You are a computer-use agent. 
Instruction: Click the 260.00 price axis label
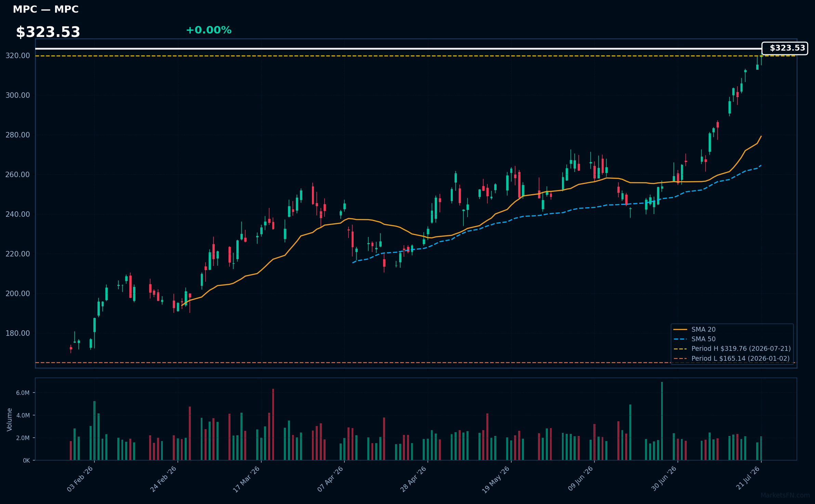(x=18, y=175)
